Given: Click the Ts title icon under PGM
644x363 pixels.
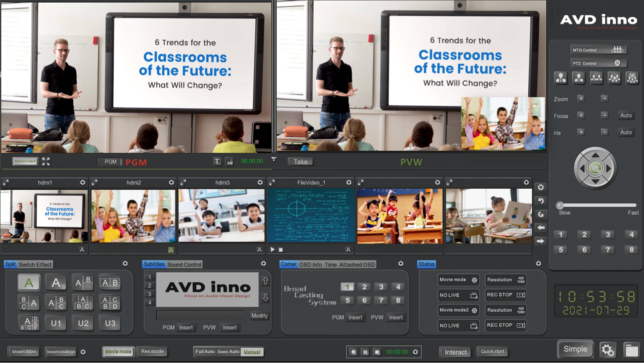Looking at the screenshot, I should coord(217,161).
